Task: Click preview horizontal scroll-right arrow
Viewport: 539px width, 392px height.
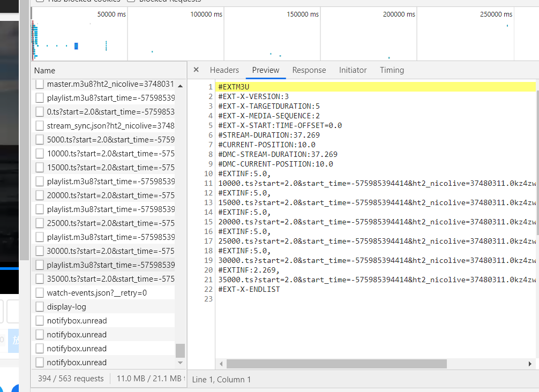Action: coord(530,364)
